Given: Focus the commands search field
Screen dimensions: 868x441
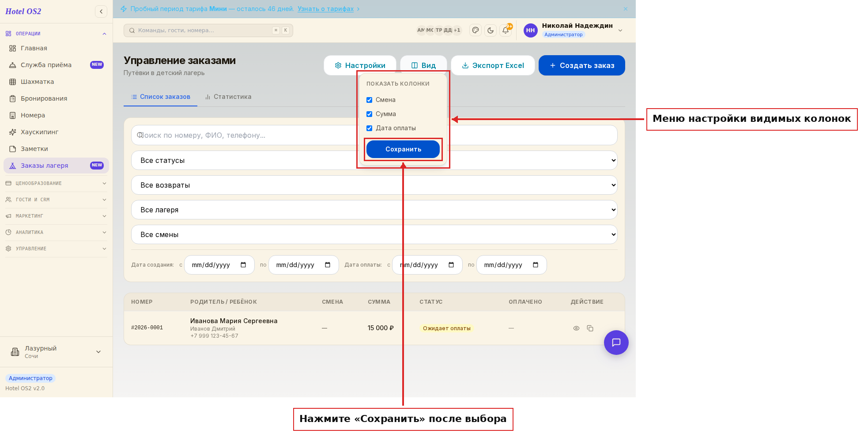Looking at the screenshot, I should click(208, 30).
